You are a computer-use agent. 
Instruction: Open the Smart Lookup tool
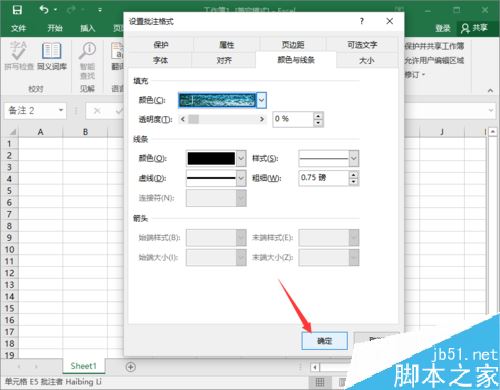point(87,61)
